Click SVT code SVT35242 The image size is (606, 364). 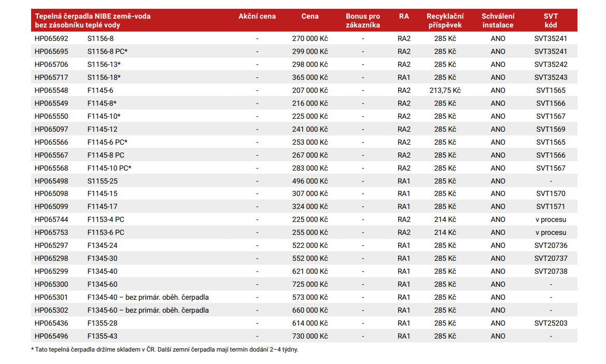tap(551, 64)
